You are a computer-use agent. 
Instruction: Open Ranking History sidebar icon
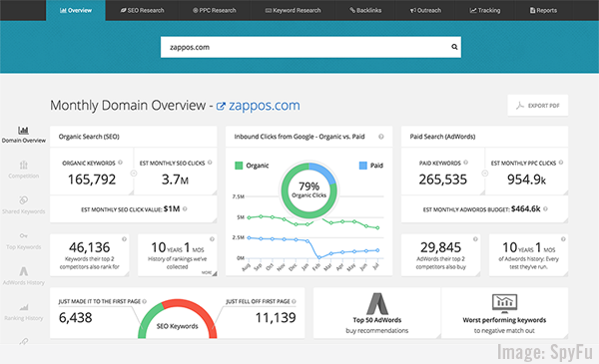23,307
